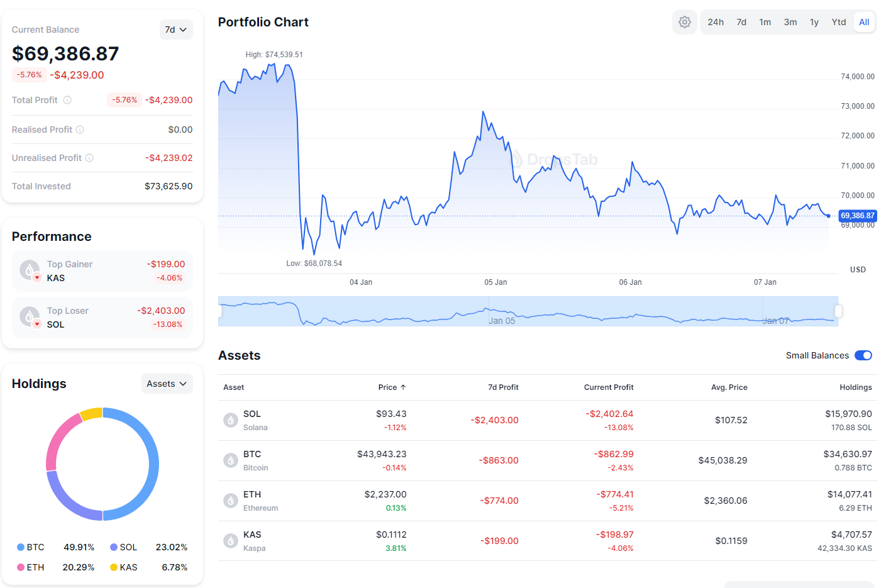Screen dimensions: 886x588
Task: Expand the Holdings Assets dropdown
Action: (167, 384)
